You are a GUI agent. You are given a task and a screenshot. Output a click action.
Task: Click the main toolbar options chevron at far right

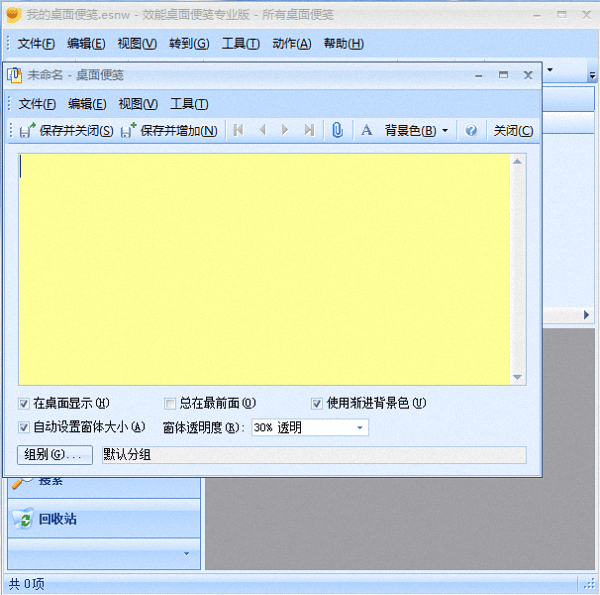[x=592, y=75]
